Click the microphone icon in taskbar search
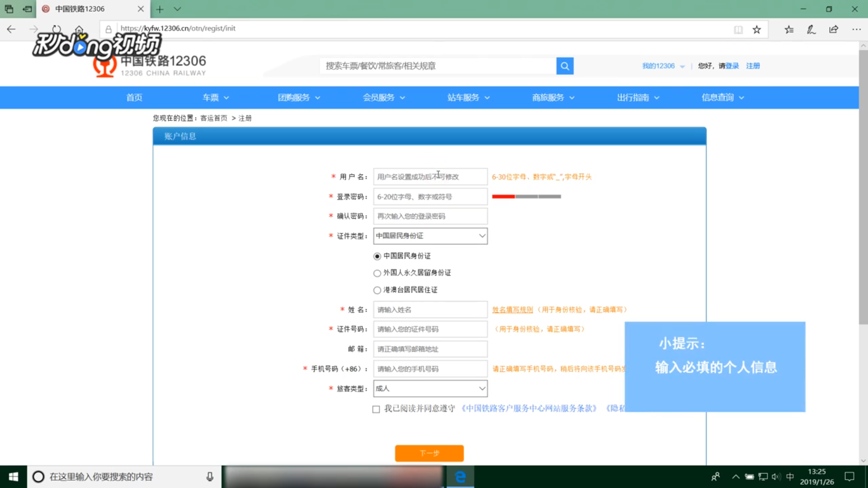Screen dimensions: 868x488 click(x=210, y=477)
